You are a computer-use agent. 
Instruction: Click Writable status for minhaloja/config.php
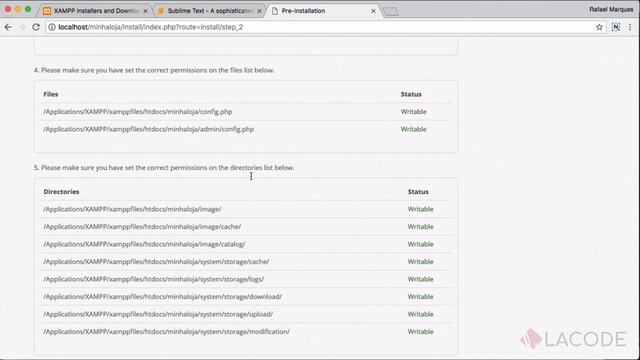point(413,111)
